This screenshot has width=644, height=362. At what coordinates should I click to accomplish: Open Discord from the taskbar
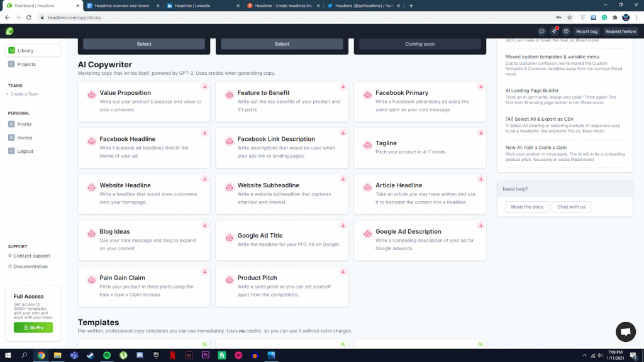(x=140, y=356)
